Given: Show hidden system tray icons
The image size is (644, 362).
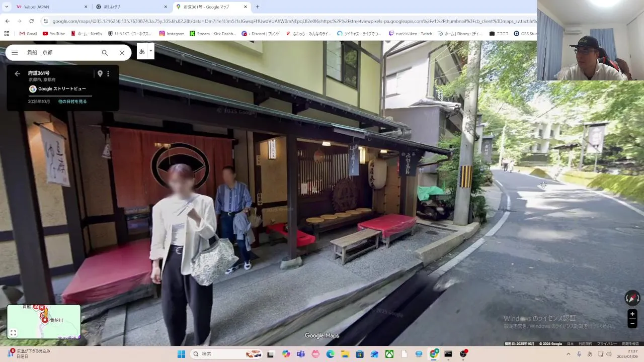Looking at the screenshot, I should (x=569, y=354).
